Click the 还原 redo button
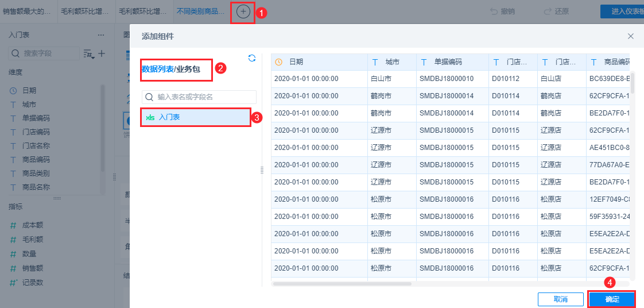Image resolution: width=644 pixels, height=308 pixels. click(x=556, y=11)
